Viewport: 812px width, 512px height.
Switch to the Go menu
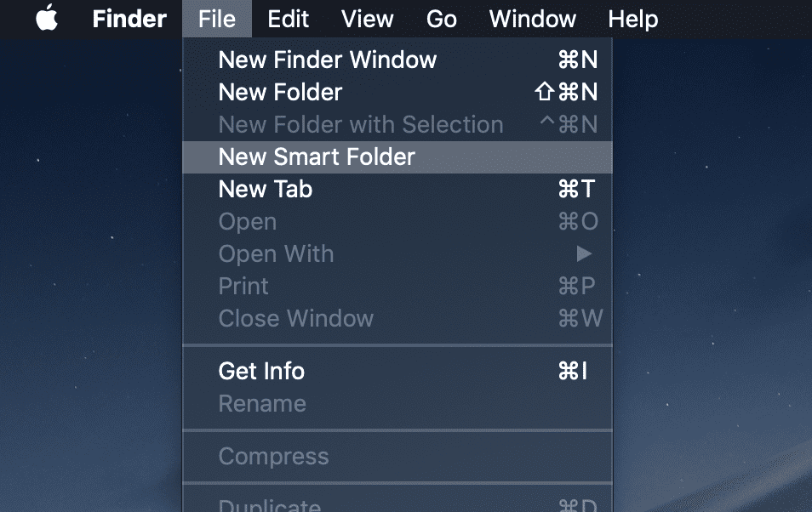pyautogui.click(x=442, y=19)
